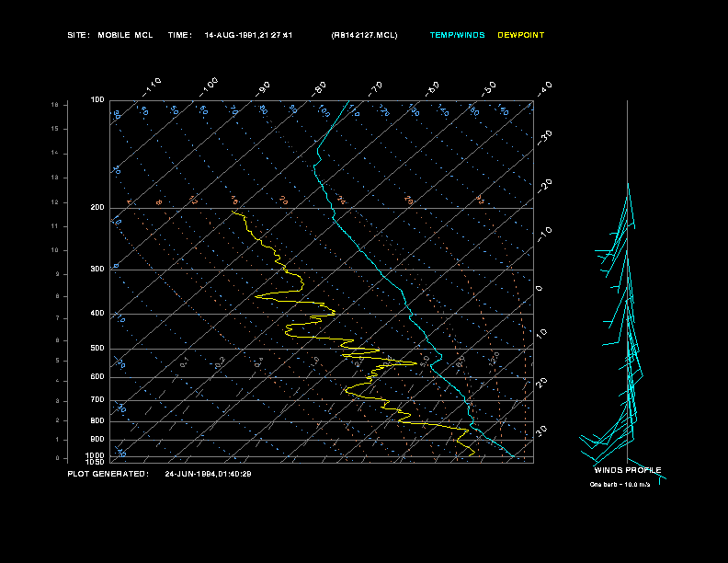Click the 900 pressure level label
The height and width of the screenshot is (563, 728).
point(97,439)
